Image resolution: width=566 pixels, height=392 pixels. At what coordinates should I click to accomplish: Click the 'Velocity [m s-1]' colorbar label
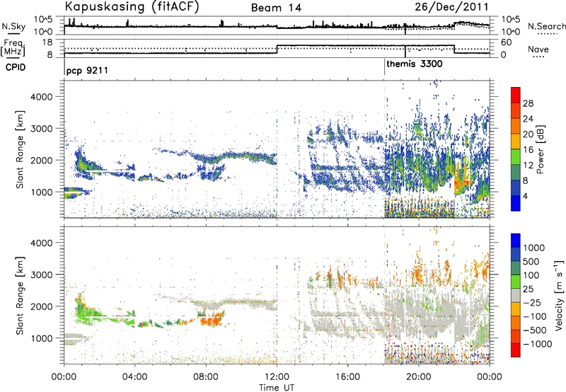559,295
